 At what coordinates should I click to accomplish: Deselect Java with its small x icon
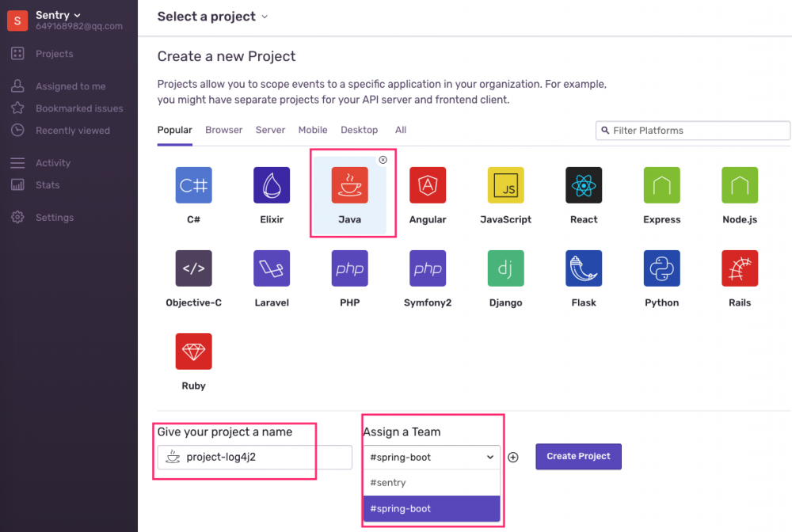(x=383, y=160)
